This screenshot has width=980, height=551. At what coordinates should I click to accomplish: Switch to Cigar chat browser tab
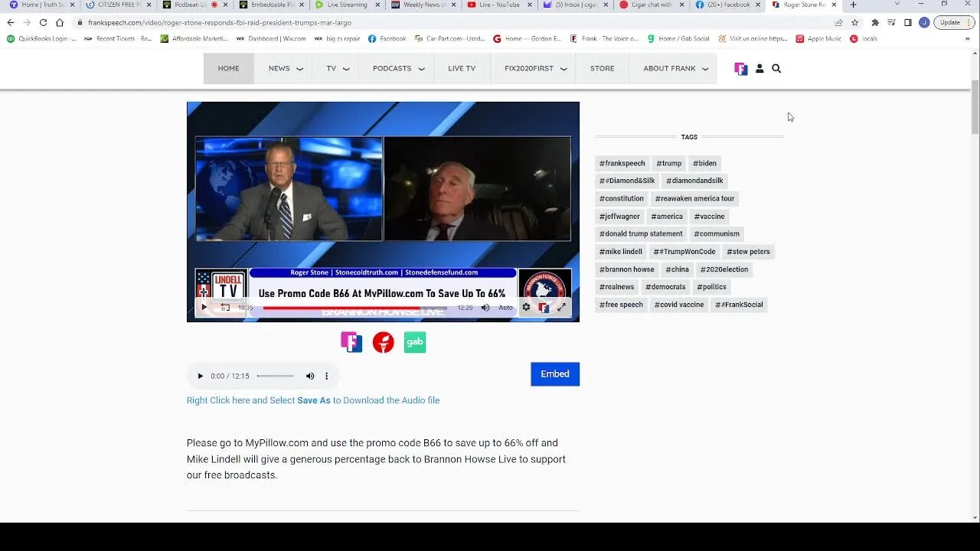coord(651,5)
